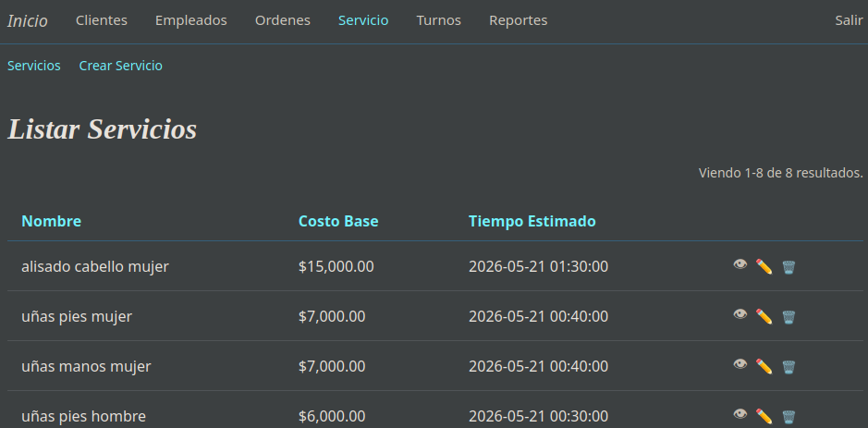Sort table by Costo Base column

[338, 222]
